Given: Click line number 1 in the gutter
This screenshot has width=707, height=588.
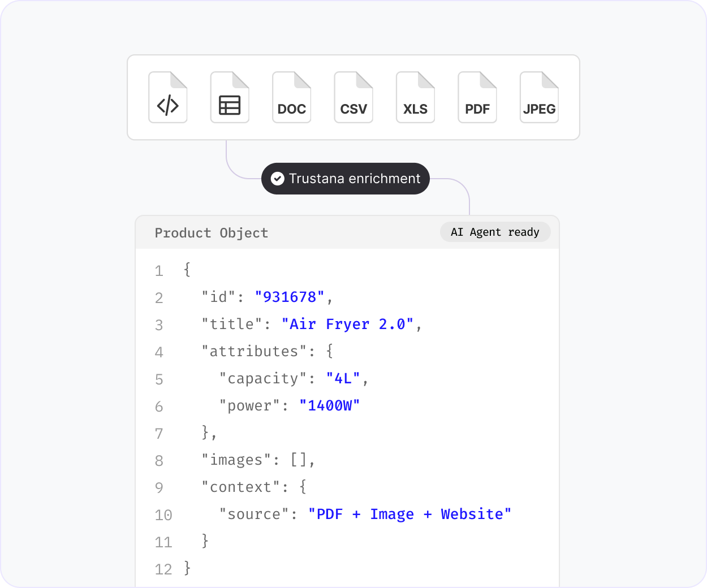Looking at the screenshot, I should coord(159,271).
